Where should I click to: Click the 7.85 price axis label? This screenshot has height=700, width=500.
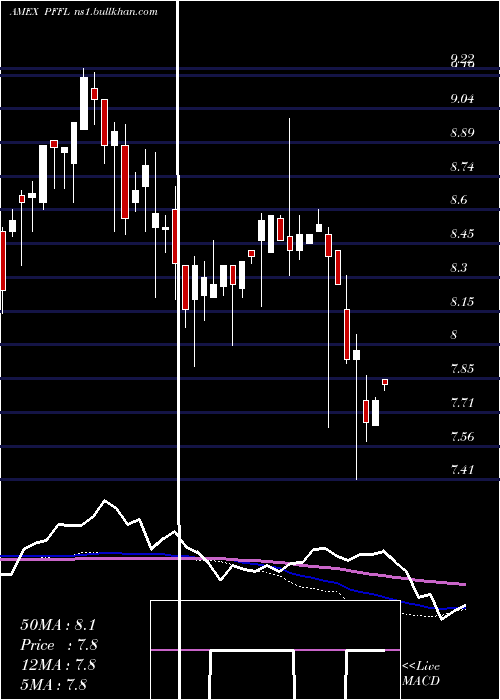click(x=462, y=369)
